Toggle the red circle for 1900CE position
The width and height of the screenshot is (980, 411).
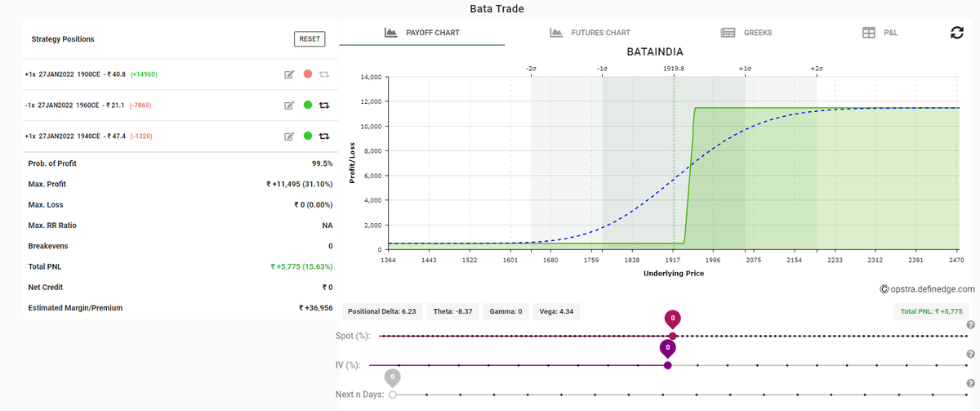308,74
